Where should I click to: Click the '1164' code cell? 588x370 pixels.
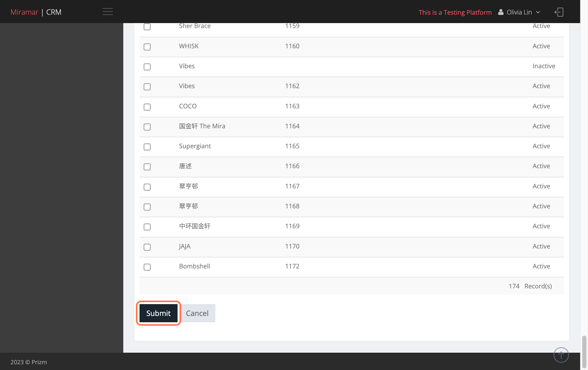(292, 126)
